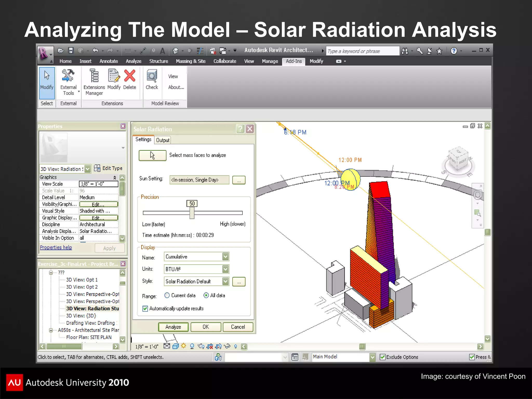Collapse the Graphics properties group
Image resolution: width=532 pixels, height=399 pixels.
[x=115, y=177]
